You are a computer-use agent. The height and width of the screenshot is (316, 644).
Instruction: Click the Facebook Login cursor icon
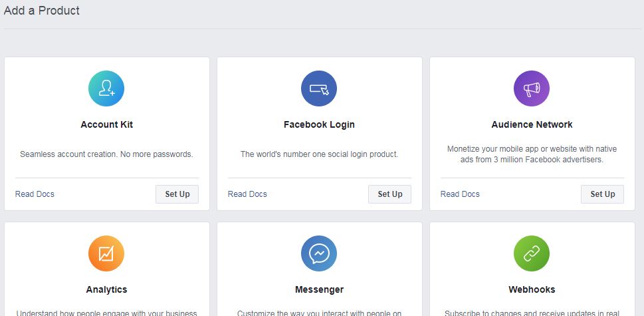[319, 88]
